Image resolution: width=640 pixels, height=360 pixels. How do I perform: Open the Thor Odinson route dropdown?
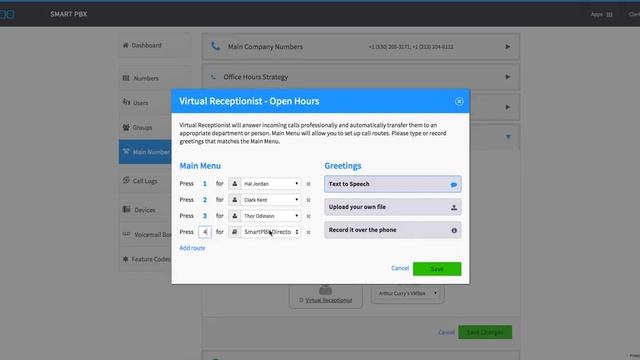coord(271,216)
